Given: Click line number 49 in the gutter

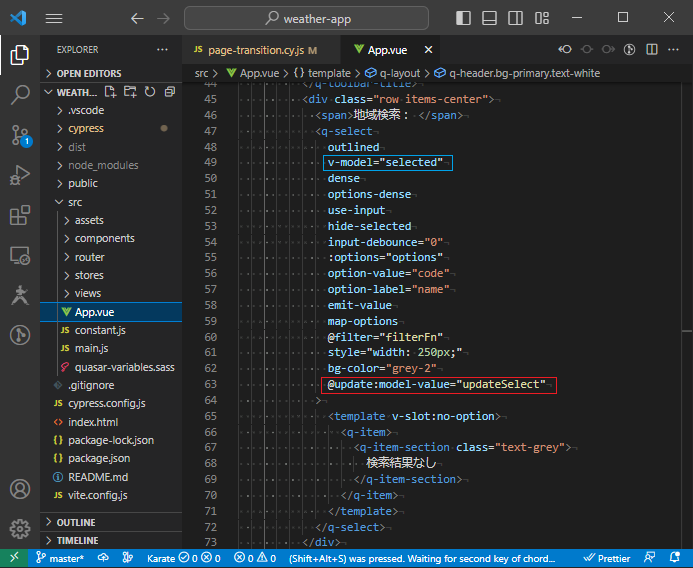Looking at the screenshot, I should tap(210, 162).
